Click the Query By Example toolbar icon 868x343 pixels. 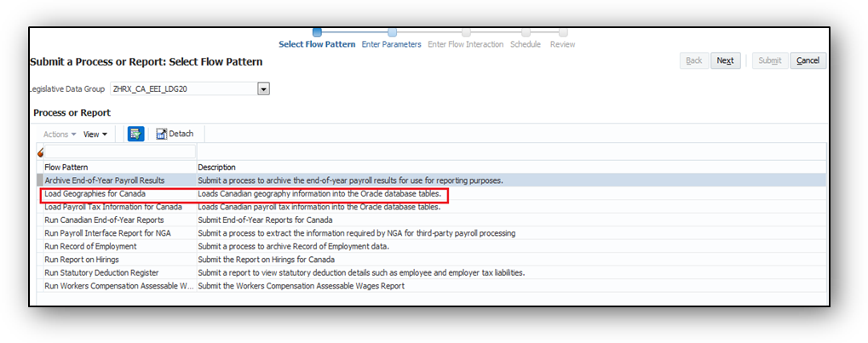[x=135, y=134]
